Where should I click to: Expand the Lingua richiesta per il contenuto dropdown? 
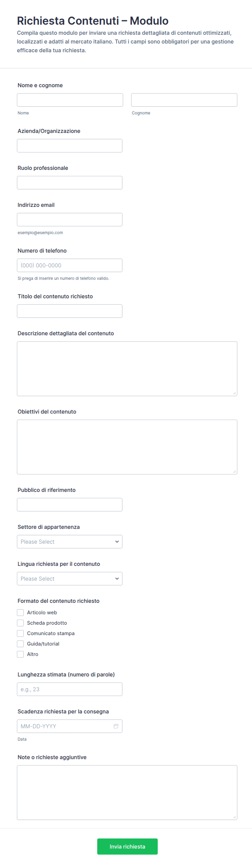coord(70,578)
